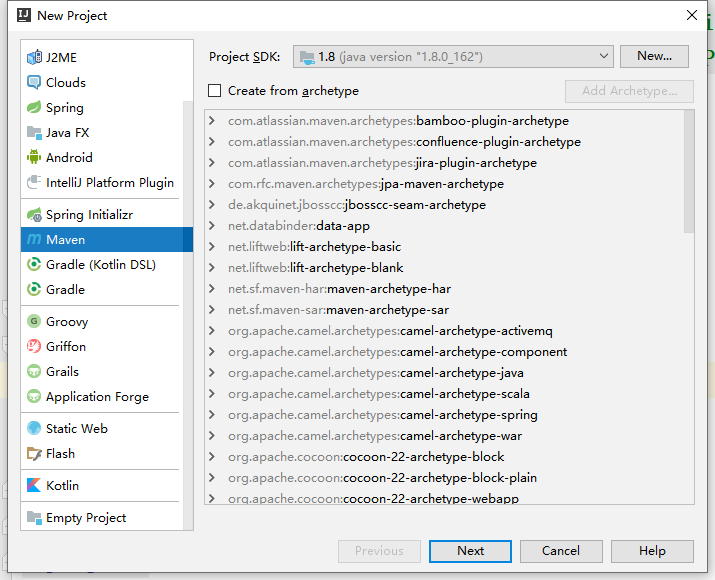
Task: Click the J2ME phone icon
Action: point(34,57)
